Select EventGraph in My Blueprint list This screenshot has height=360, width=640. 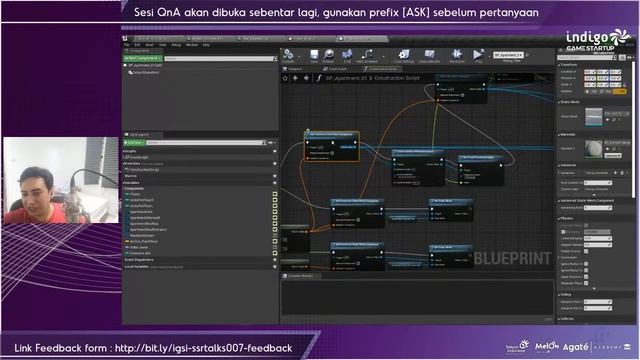(x=138, y=157)
